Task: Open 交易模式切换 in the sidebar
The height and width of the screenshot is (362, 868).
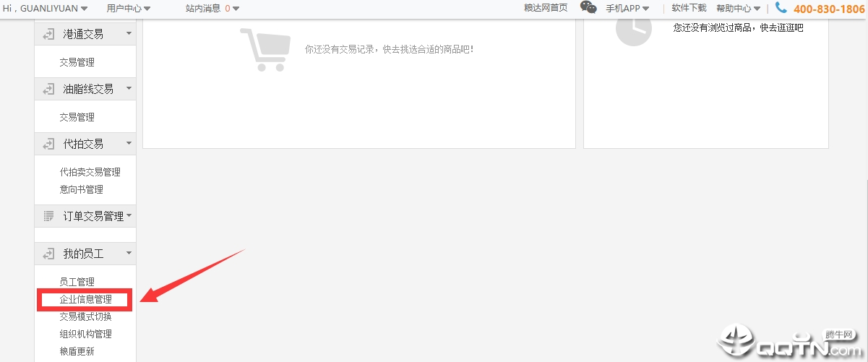Action: tap(85, 316)
